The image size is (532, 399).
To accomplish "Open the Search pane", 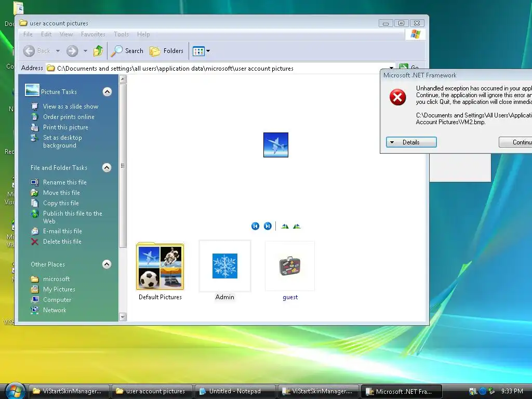I will (128, 51).
